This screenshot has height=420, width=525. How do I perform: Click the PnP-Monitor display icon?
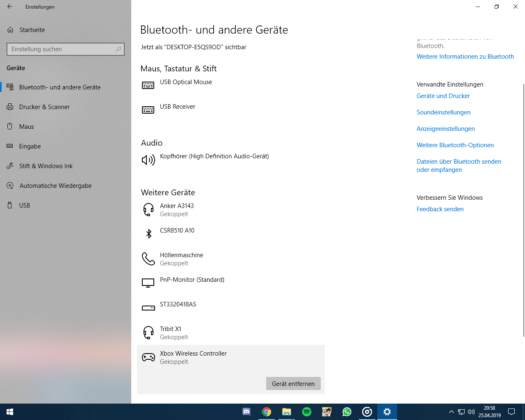click(148, 283)
